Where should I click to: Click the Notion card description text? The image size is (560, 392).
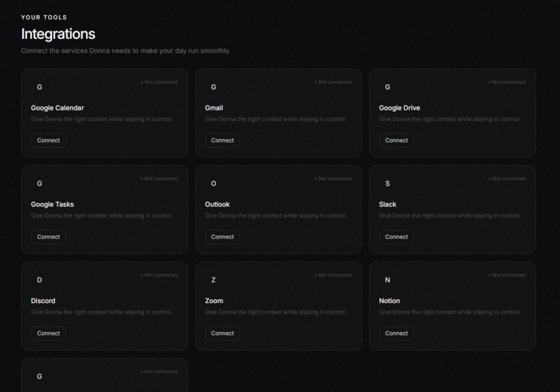coord(450,312)
